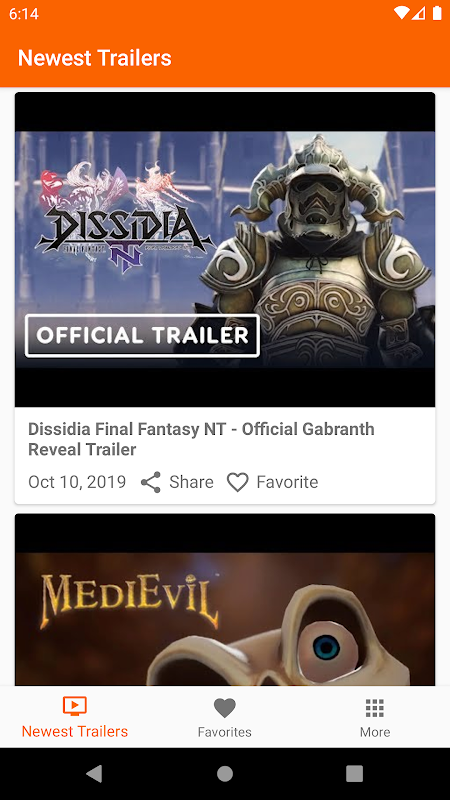This screenshot has width=450, height=800.
Task: Click the Newest Trailers header title
Action: pos(95,58)
